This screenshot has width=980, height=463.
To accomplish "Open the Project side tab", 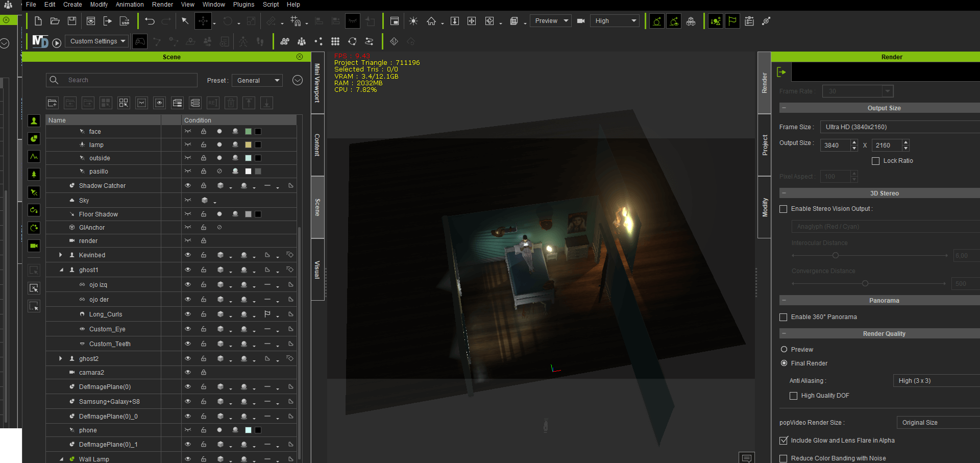I will pyautogui.click(x=765, y=145).
